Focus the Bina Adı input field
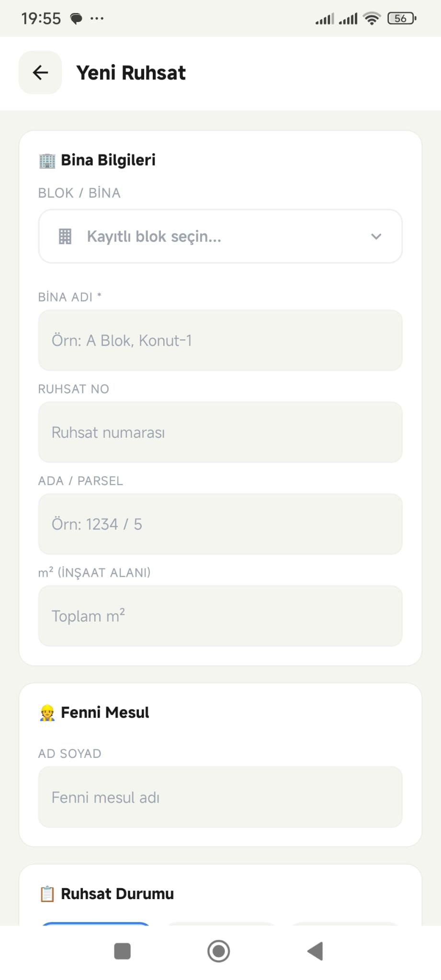The image size is (441, 980). tap(220, 340)
